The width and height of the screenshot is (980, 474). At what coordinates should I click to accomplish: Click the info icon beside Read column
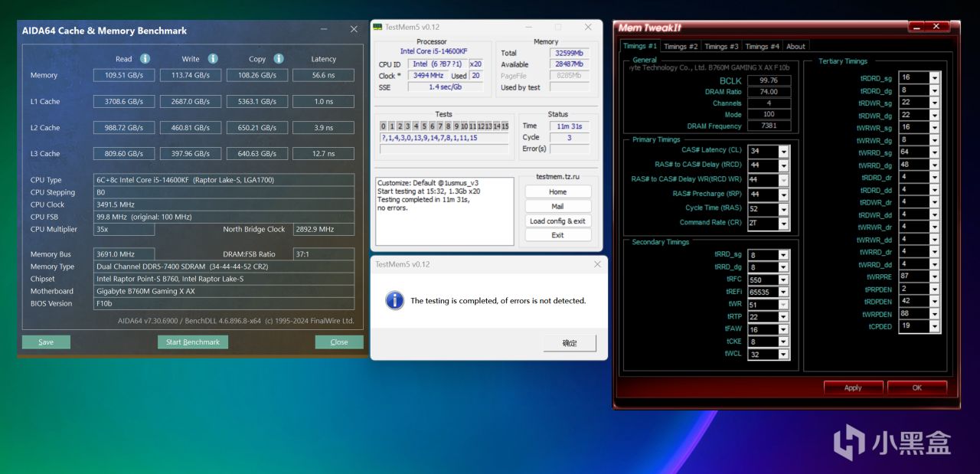(145, 59)
